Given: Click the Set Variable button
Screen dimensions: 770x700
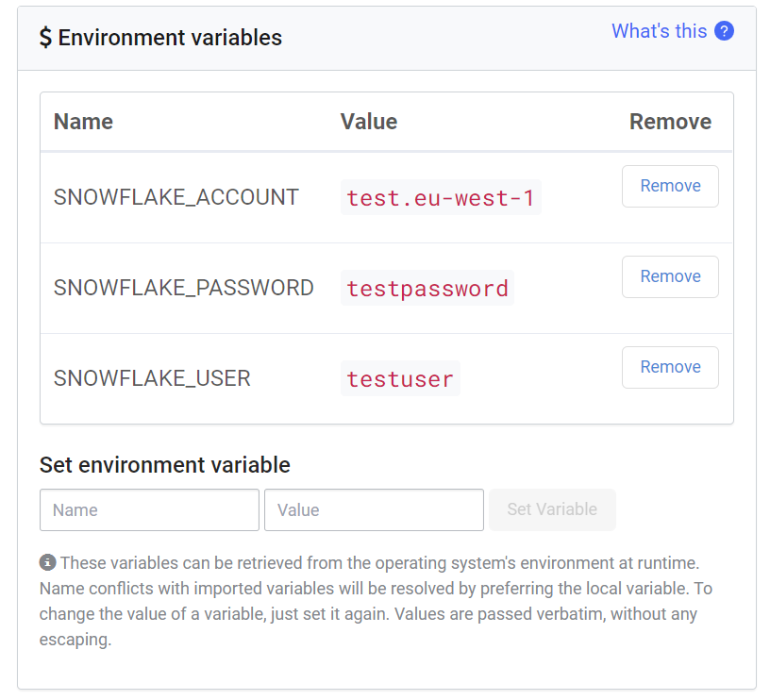Looking at the screenshot, I should 552,509.
